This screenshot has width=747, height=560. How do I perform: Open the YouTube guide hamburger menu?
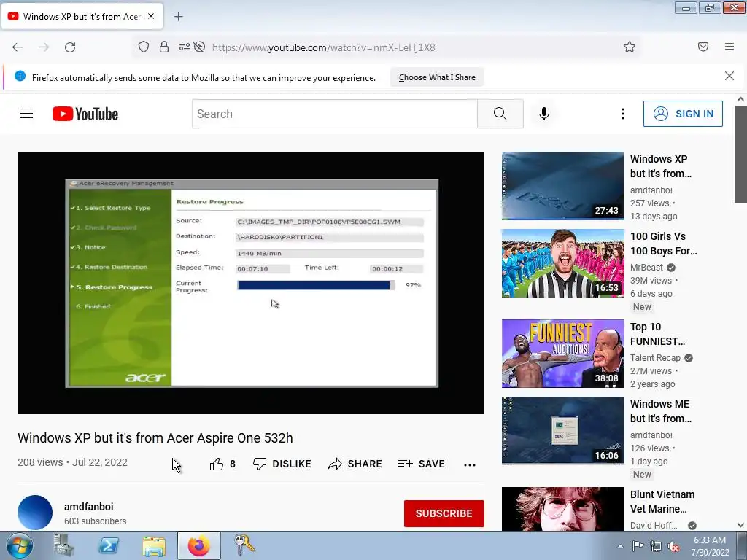pos(26,114)
